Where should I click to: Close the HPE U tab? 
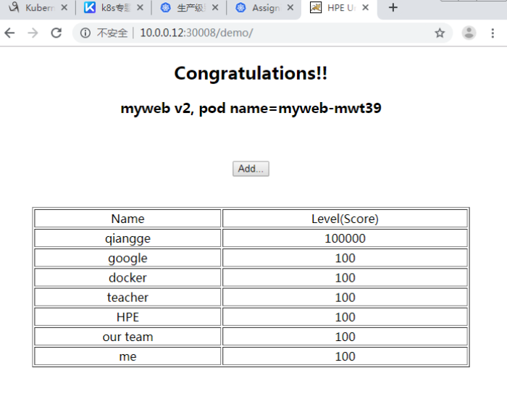point(365,7)
